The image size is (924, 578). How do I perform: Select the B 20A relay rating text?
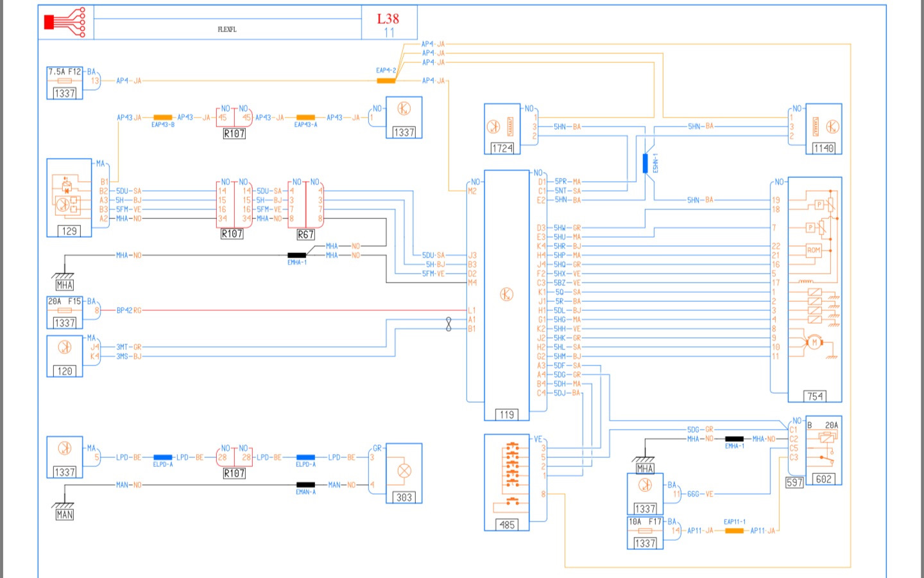823,425
